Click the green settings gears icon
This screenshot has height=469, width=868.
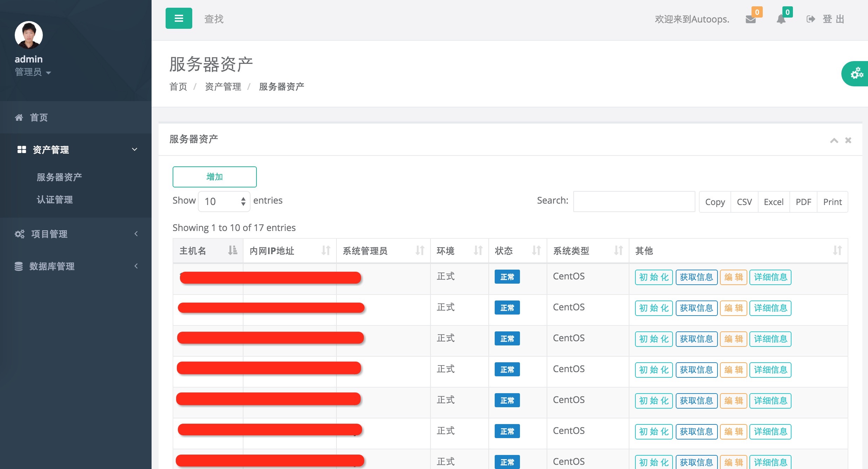coord(856,74)
